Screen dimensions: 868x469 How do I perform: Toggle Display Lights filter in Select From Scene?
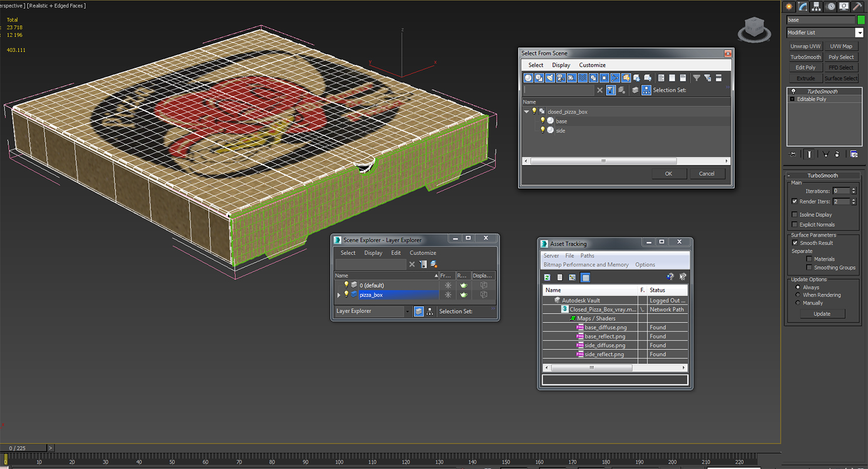[550, 77]
